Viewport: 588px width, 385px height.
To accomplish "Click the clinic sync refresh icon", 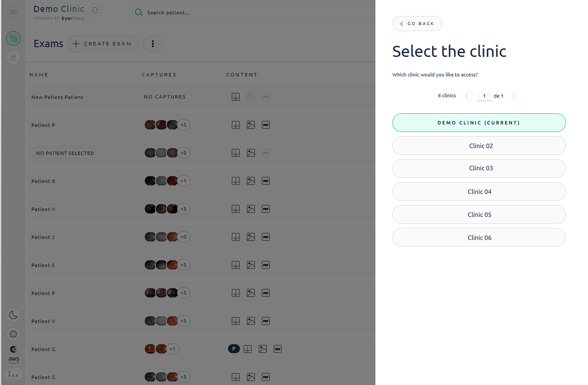I will click(95, 10).
